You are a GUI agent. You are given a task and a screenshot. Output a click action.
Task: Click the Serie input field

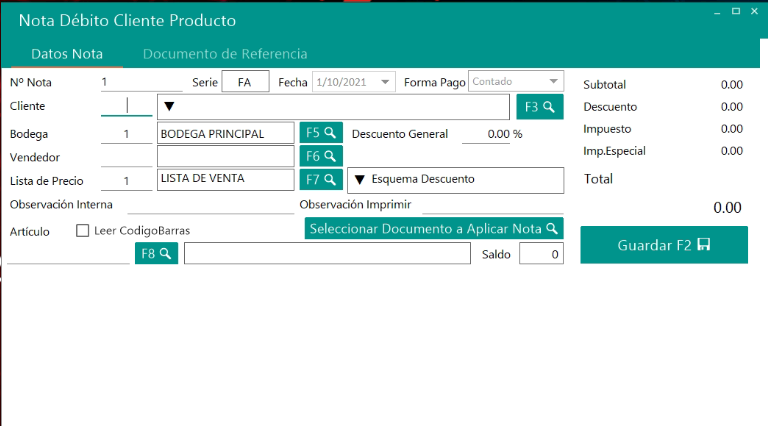245,82
